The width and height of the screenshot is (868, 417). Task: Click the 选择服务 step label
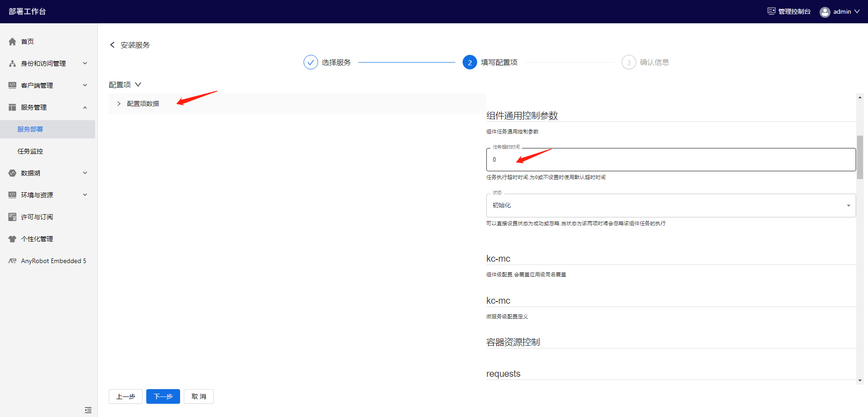pos(336,62)
